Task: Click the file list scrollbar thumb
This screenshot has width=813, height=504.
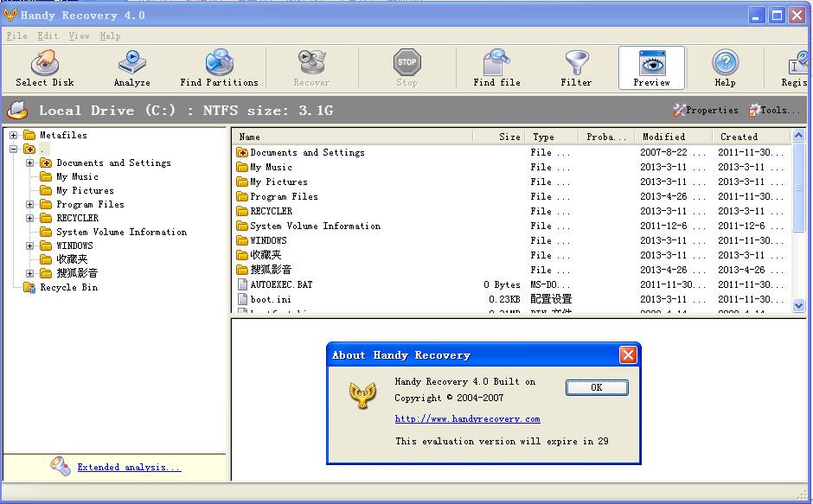Action: pyautogui.click(x=798, y=188)
